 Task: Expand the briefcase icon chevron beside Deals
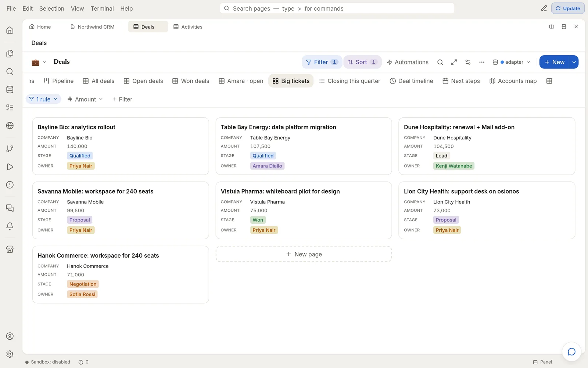tap(44, 62)
